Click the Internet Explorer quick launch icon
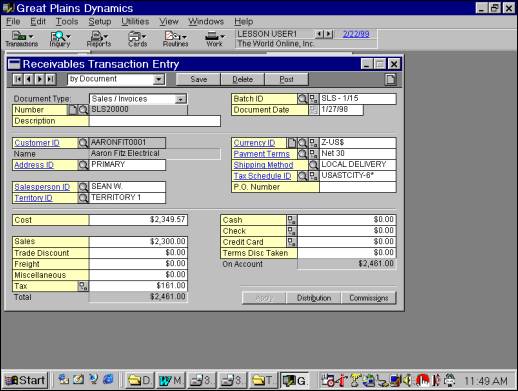The height and width of the screenshot is (391, 518). pyautogui.click(x=108, y=379)
